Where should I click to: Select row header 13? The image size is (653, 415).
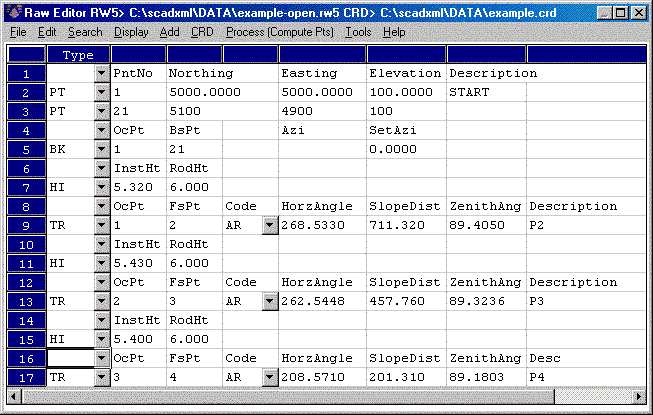26,301
